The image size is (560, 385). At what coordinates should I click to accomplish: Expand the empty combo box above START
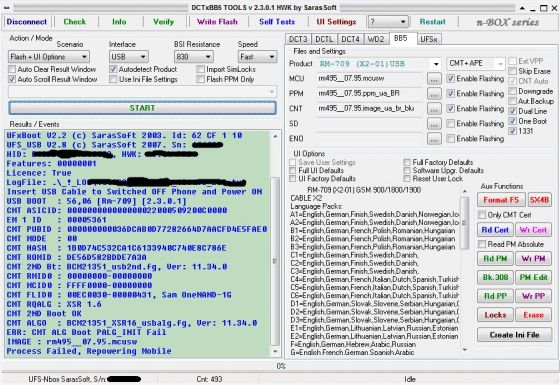coord(142,92)
